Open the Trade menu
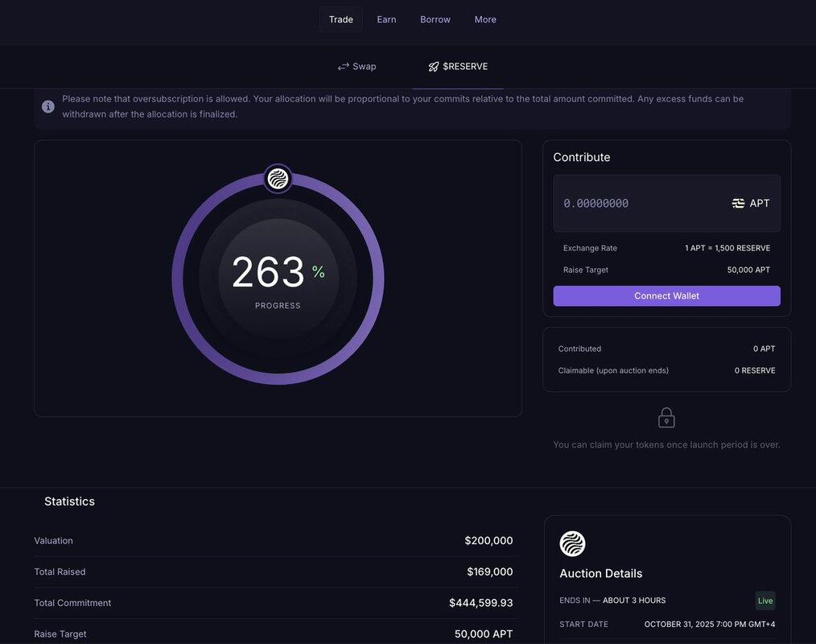 tap(340, 19)
